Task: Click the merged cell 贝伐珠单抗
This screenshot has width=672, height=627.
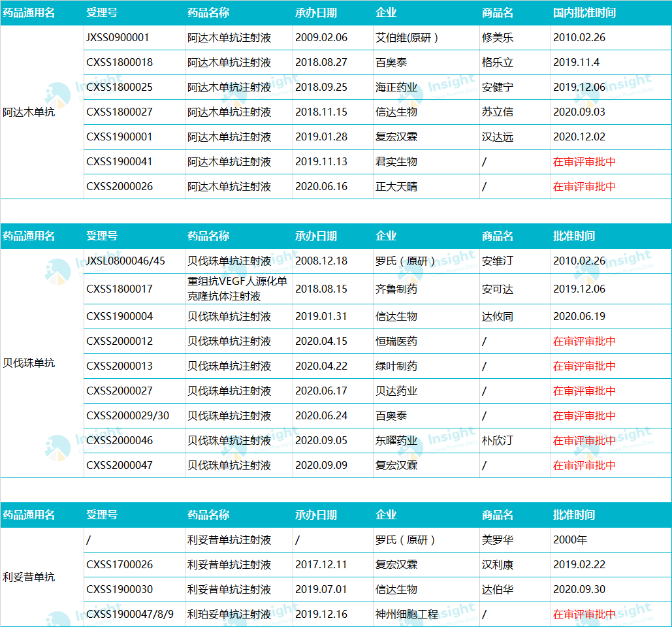Action: pos(29,363)
